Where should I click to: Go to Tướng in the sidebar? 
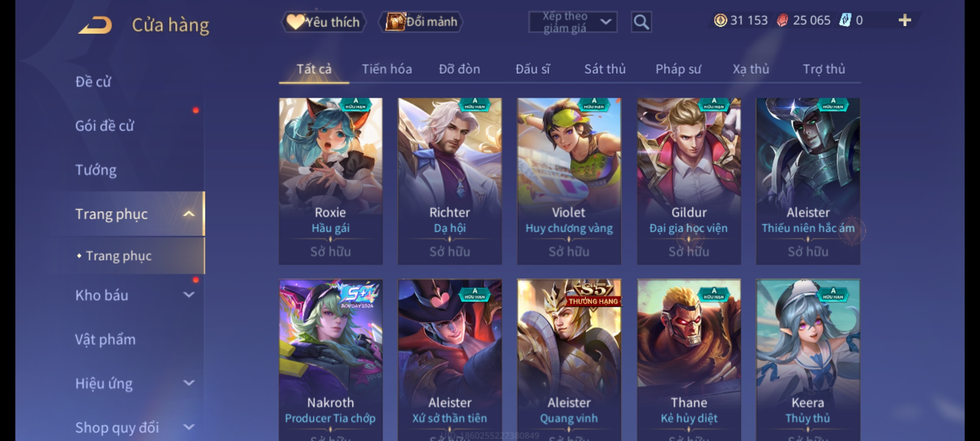click(96, 170)
